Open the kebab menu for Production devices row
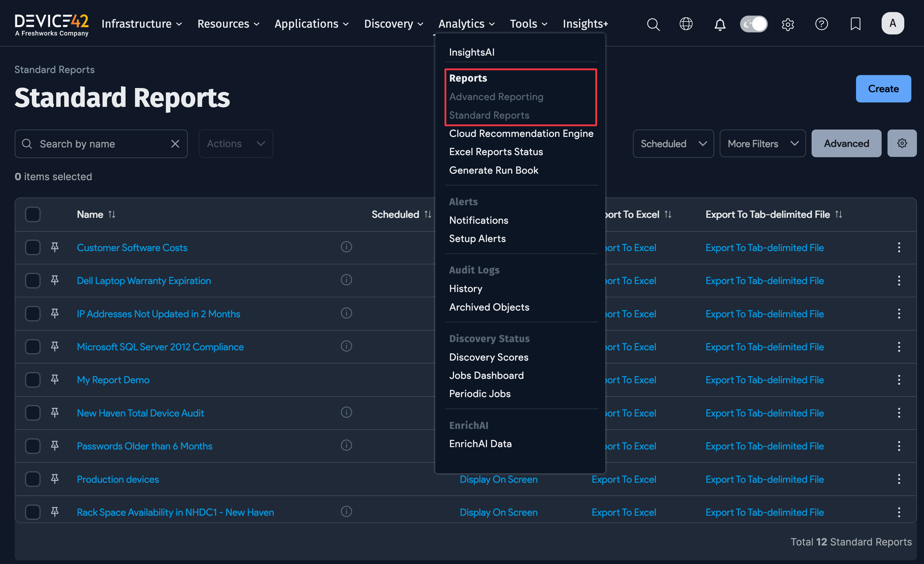Screen dimensions: 924x564 [x=899, y=479]
